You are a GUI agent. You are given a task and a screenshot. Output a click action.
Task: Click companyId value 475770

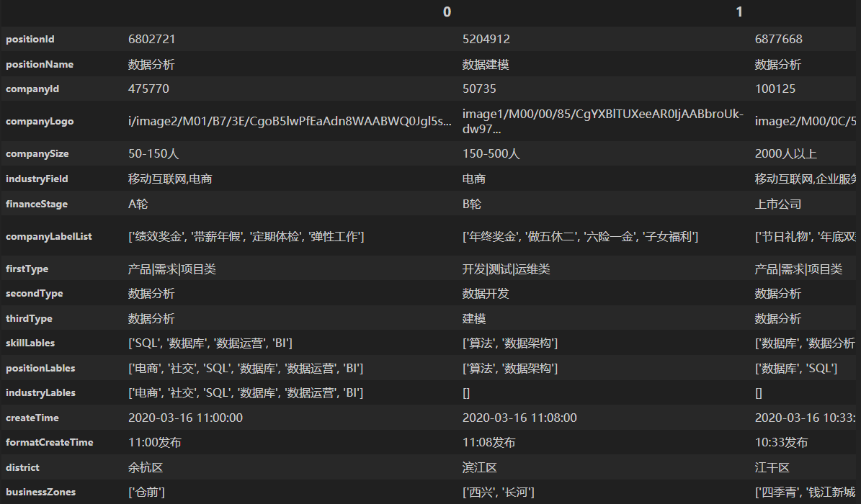click(148, 89)
